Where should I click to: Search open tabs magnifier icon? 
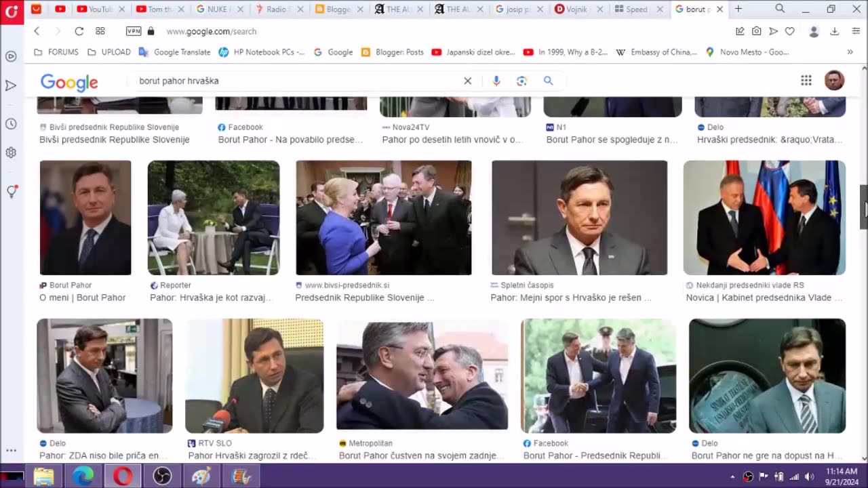pyautogui.click(x=780, y=9)
